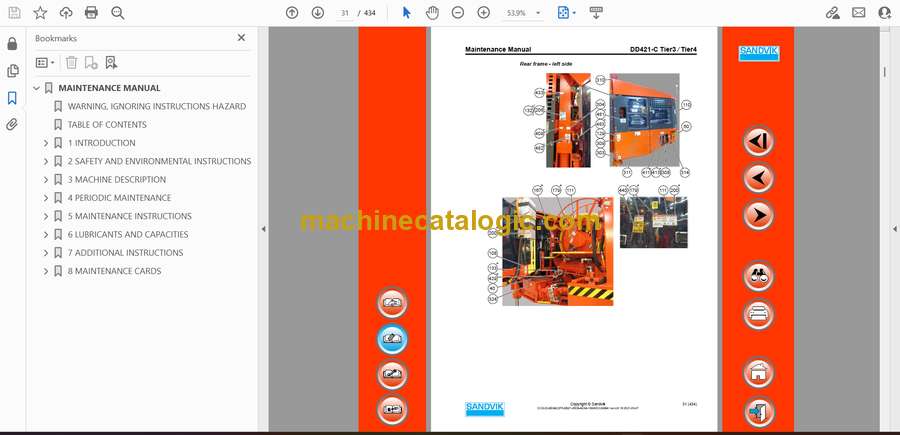The width and height of the screenshot is (900, 435).
Task: Click the highlighted blue machine view button
Action: click(x=393, y=339)
